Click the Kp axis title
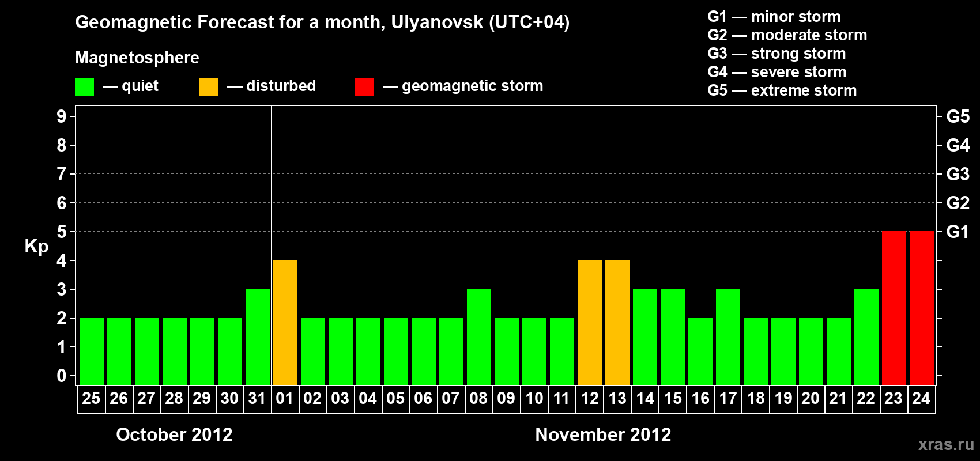 36,247
